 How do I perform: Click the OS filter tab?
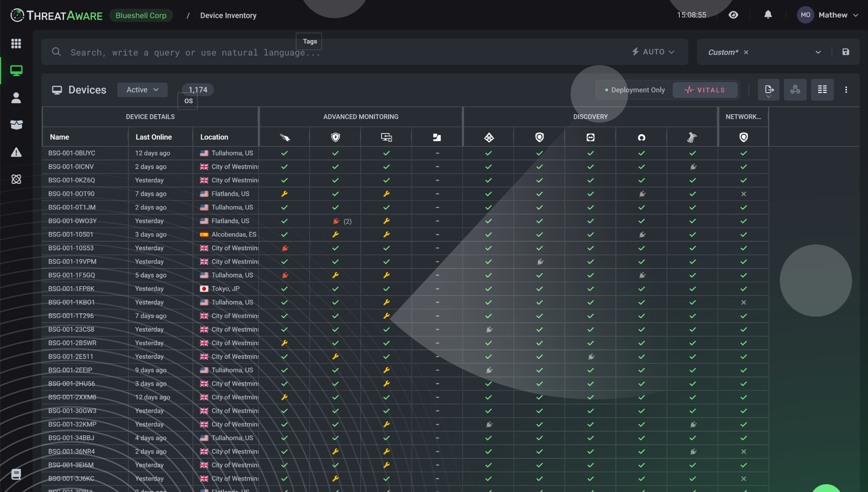pos(188,101)
